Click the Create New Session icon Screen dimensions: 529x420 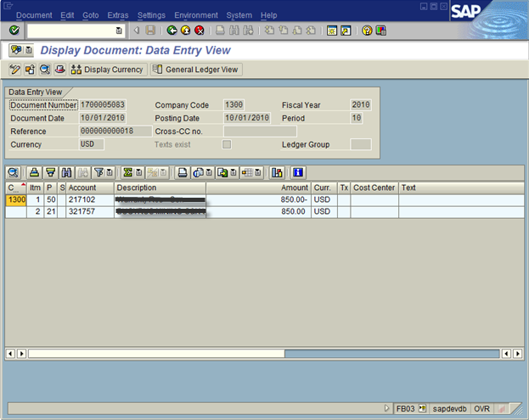click(x=332, y=31)
